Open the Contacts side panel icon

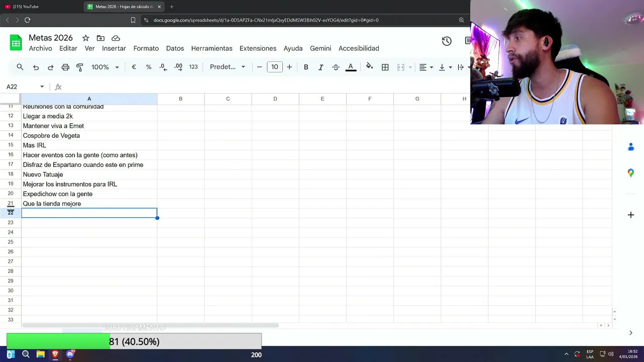point(631,147)
